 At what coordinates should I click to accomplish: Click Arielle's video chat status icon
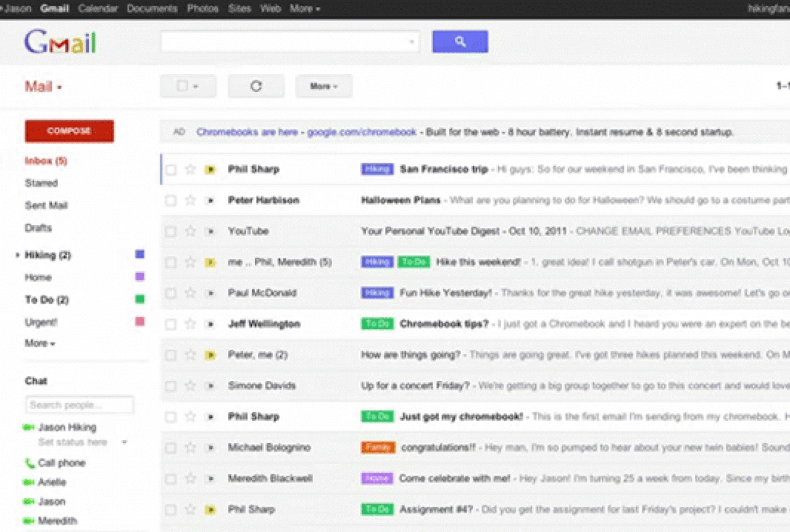point(28,483)
